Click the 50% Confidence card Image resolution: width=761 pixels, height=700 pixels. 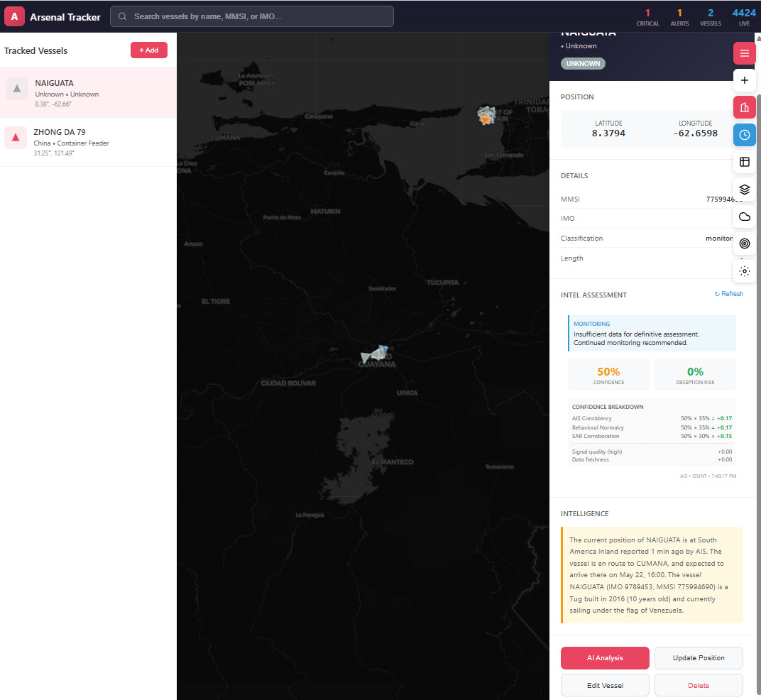608,375
